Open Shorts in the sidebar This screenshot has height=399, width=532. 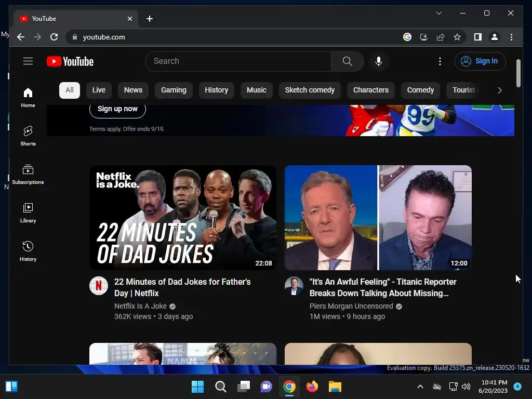28,136
